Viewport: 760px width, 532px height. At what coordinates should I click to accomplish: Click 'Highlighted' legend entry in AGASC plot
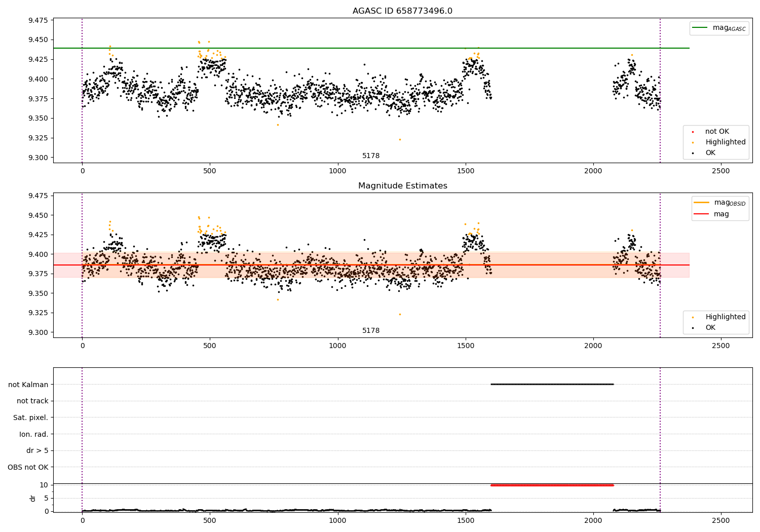coord(719,142)
